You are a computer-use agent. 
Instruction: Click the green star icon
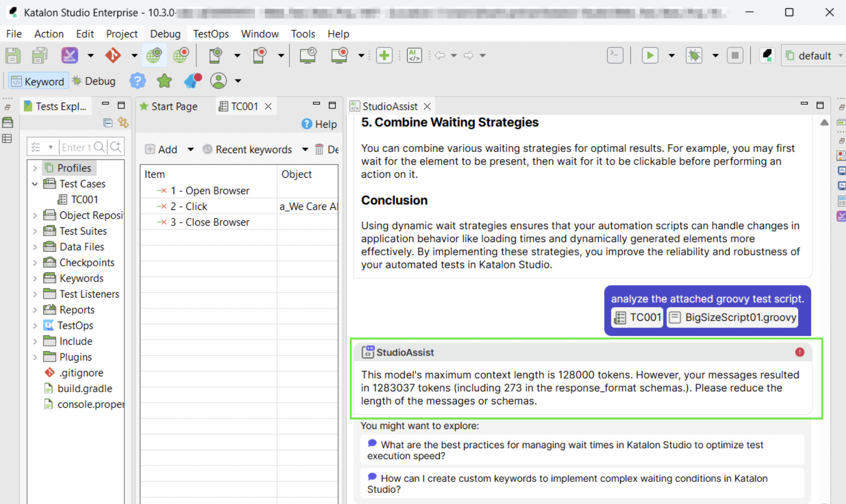click(x=164, y=81)
